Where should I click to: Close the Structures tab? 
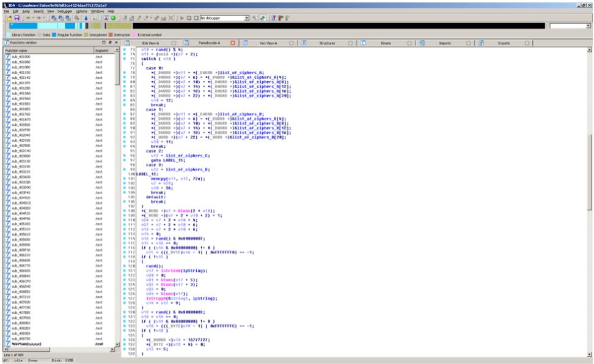pyautogui.click(x=350, y=43)
